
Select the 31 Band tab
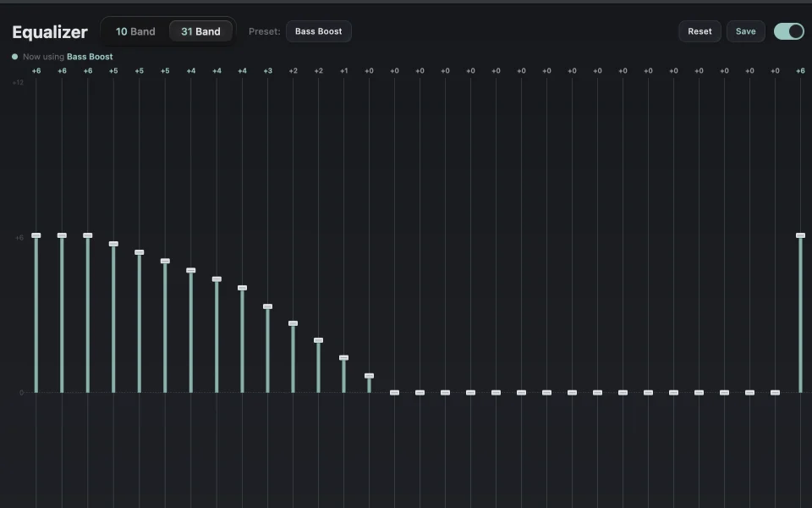(200, 31)
